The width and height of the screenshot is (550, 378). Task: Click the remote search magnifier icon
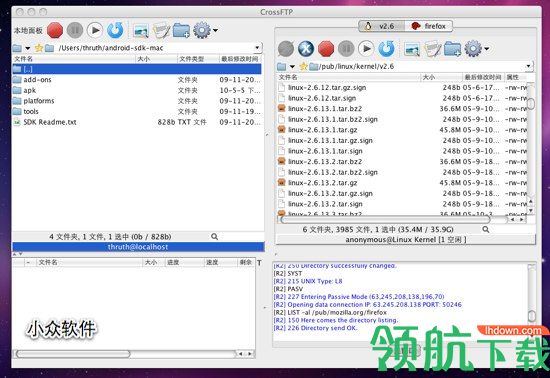tap(486, 229)
